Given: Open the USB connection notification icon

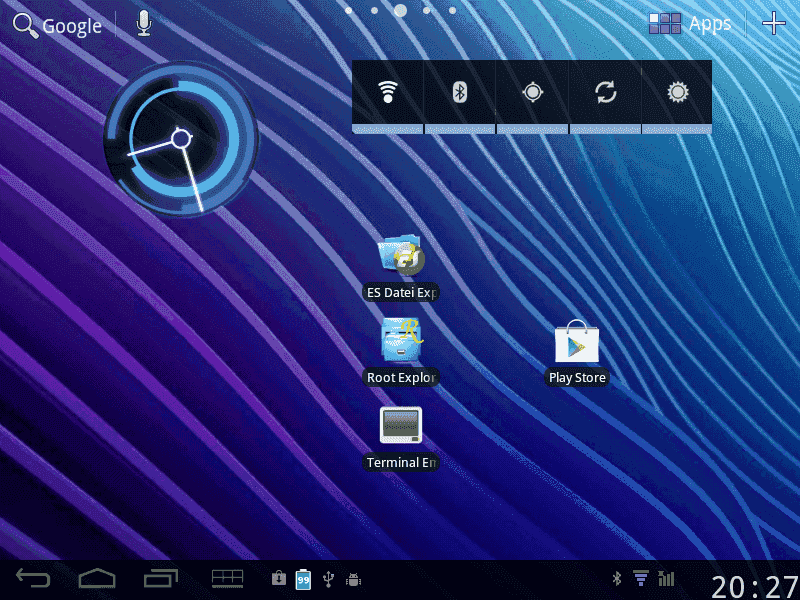Looking at the screenshot, I should [329, 579].
